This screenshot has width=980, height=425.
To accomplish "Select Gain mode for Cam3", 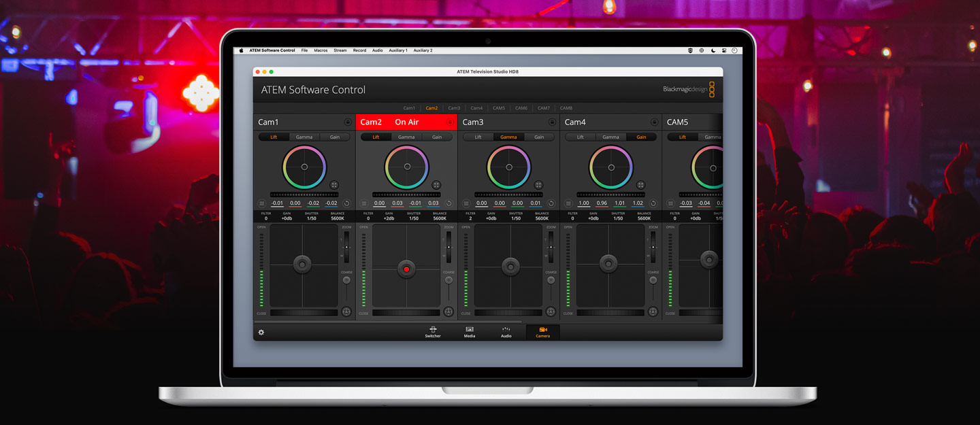I will (539, 137).
